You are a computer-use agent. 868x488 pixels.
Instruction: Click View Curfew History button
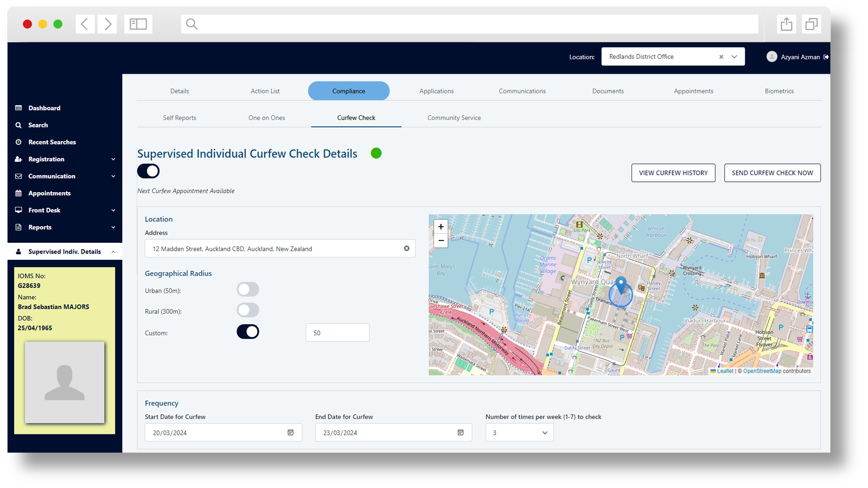coord(673,173)
